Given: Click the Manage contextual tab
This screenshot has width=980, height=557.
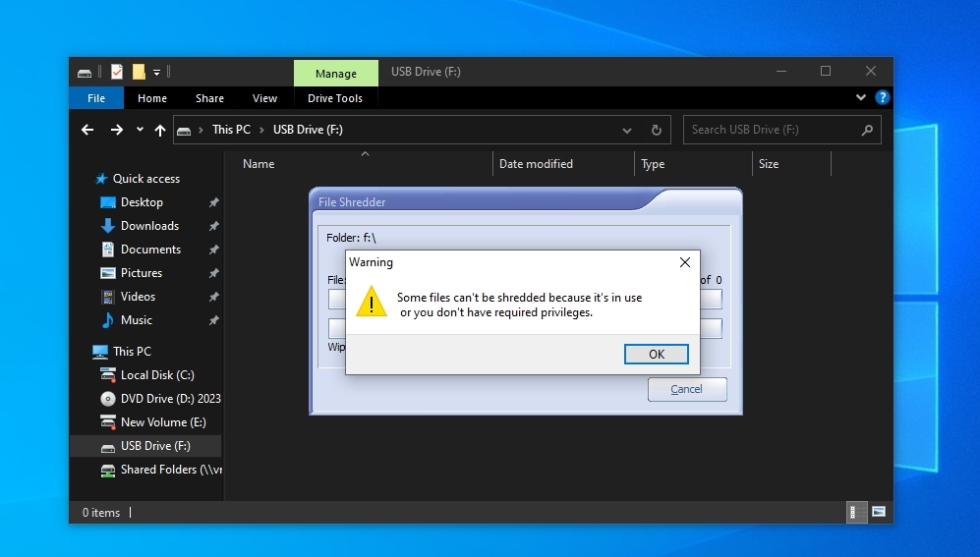Looking at the screenshot, I should click(x=335, y=73).
